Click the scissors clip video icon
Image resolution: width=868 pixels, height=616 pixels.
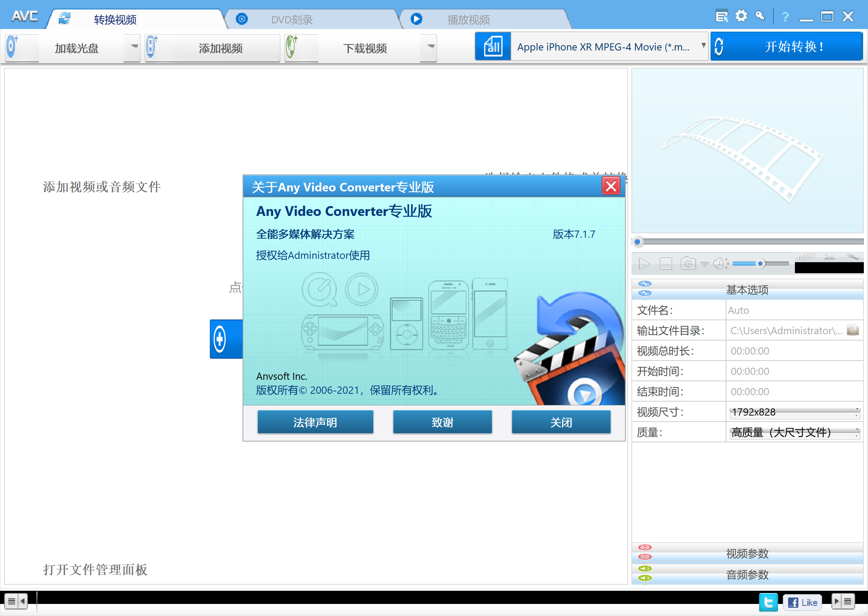tap(829, 257)
